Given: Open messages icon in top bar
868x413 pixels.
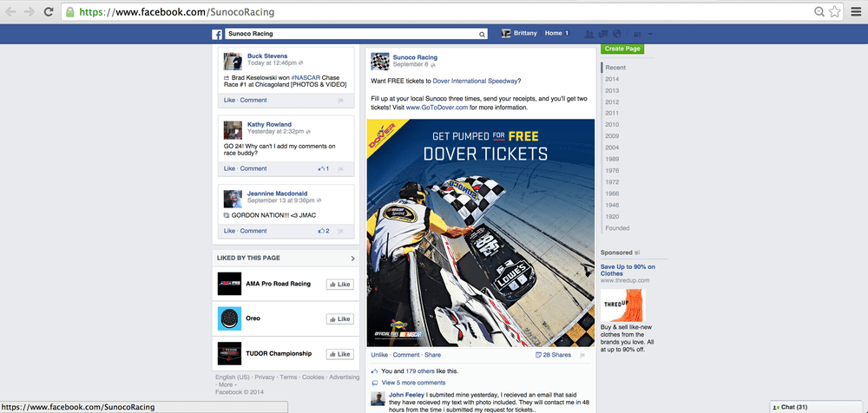Looking at the screenshot, I should tap(604, 34).
